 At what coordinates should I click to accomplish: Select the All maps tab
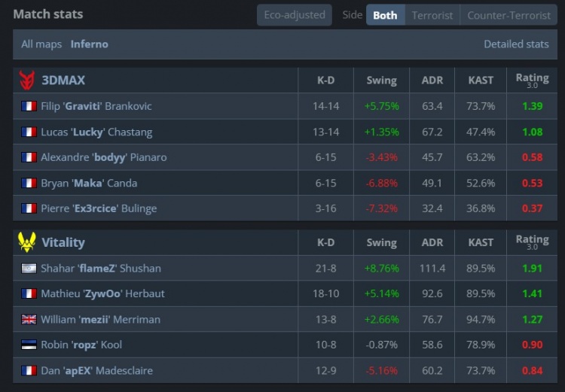click(42, 44)
